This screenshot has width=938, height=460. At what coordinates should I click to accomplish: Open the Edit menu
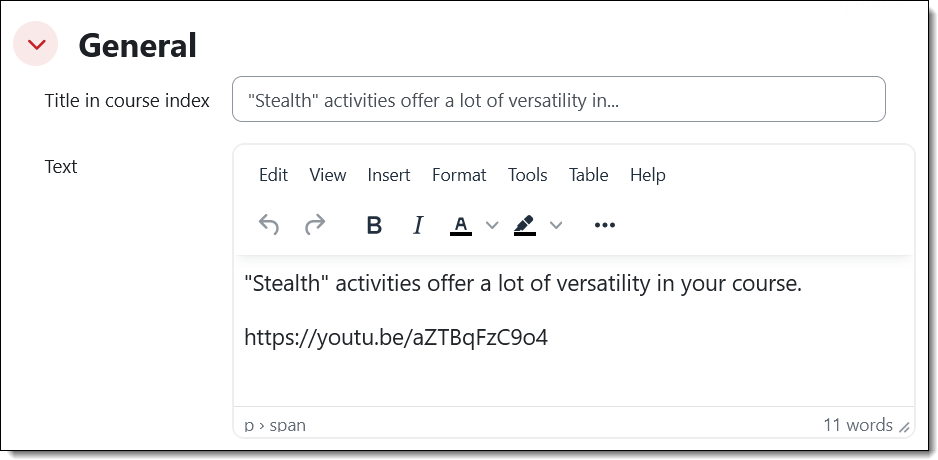[273, 175]
